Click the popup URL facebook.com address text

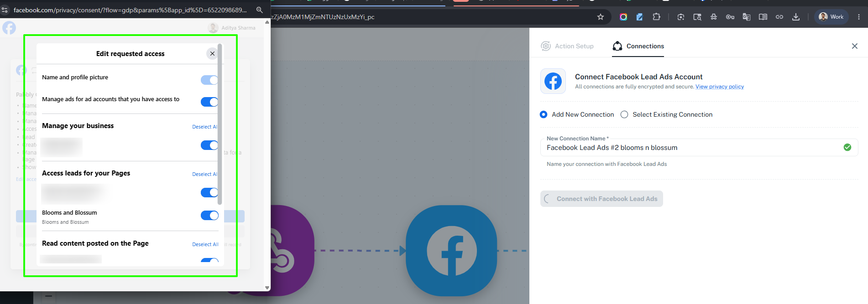click(130, 10)
